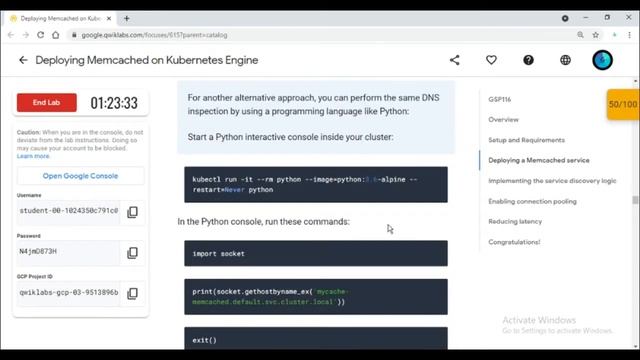Open the language globe icon

point(565,60)
